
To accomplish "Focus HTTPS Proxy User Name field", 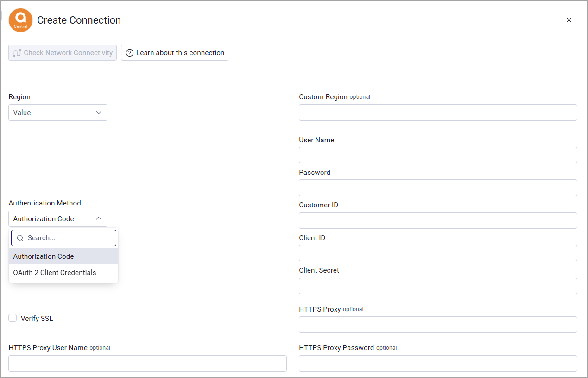I will (147, 364).
